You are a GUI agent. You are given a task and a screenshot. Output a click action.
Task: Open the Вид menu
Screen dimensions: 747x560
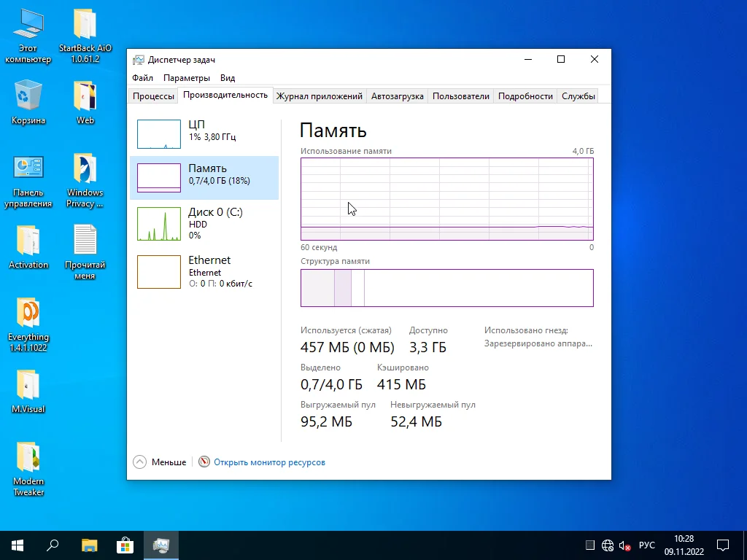pyautogui.click(x=228, y=78)
